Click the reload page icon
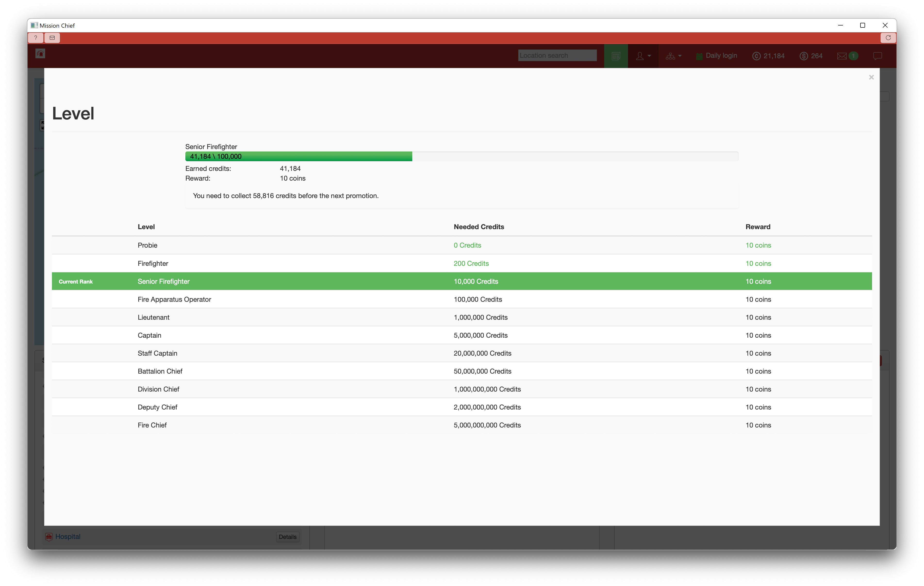The image size is (924, 586). point(888,38)
